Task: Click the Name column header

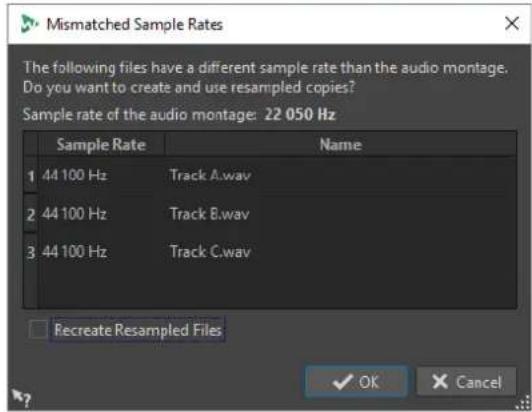Action: [x=341, y=145]
